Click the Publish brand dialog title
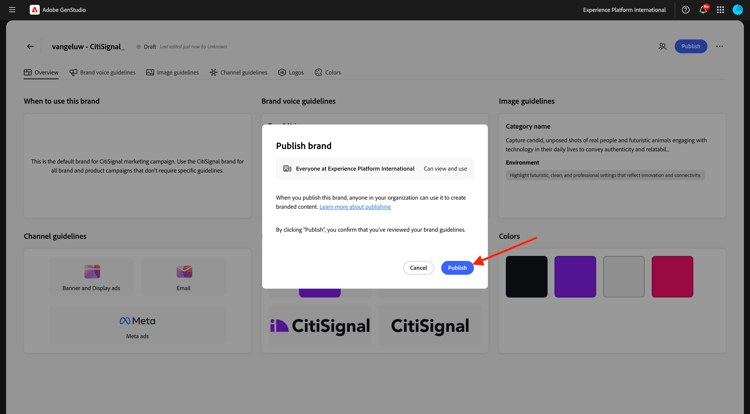Screen dimensions: 750x414 (304, 146)
